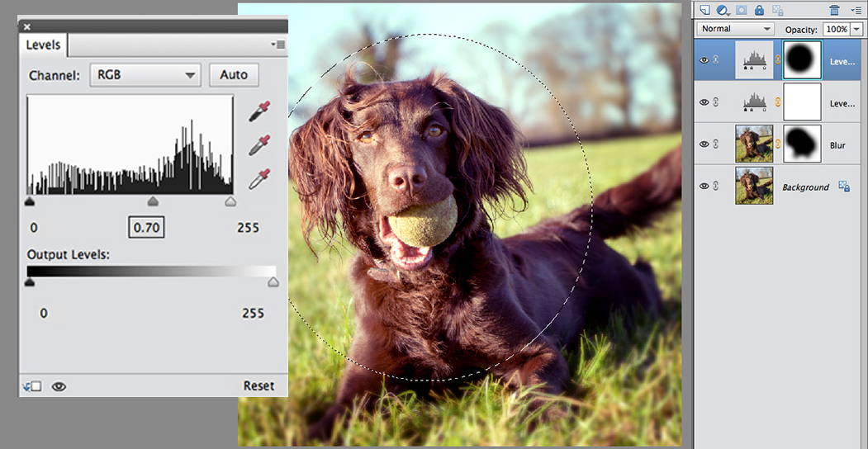
Task: Click the Background layer name
Action: click(x=805, y=187)
